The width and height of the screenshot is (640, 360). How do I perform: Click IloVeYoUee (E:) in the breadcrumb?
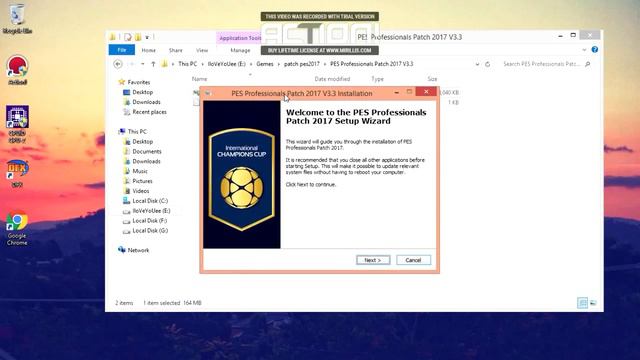tap(227, 64)
